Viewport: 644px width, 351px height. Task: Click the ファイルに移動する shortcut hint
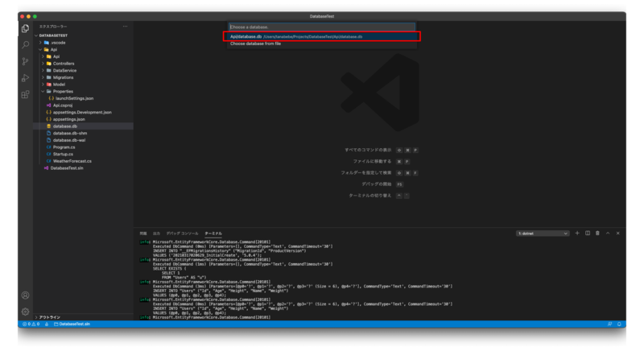pyautogui.click(x=372, y=161)
